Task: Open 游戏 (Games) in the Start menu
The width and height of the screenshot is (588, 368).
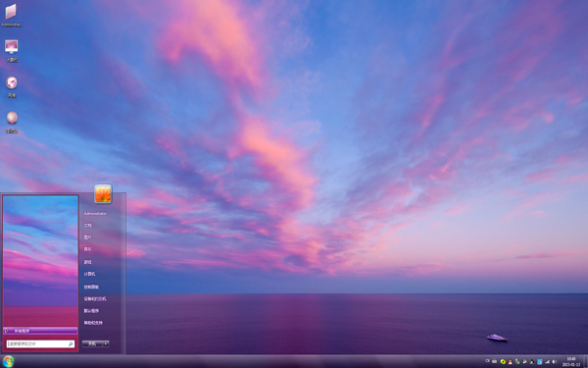Action: [87, 262]
